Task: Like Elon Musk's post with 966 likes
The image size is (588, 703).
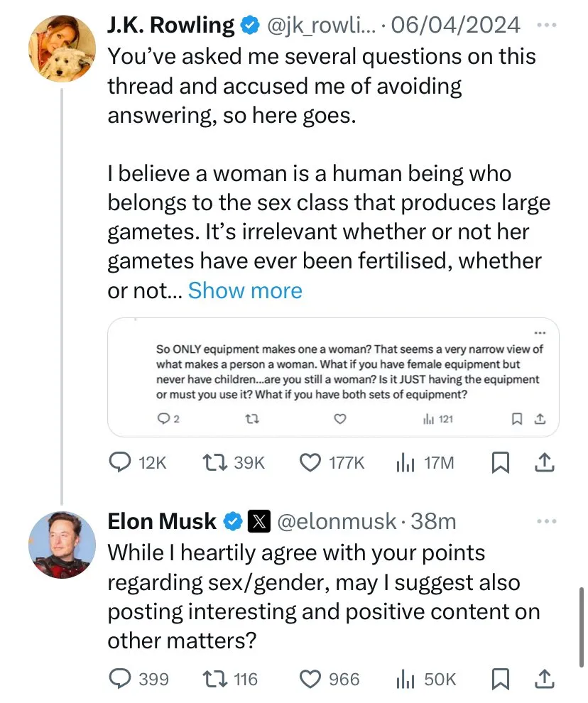Action: pos(310,680)
